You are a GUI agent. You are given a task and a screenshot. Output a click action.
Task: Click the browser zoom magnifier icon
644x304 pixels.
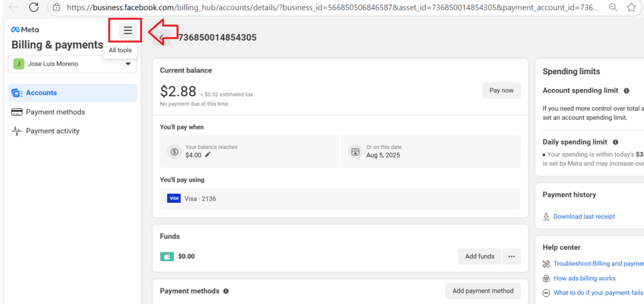click(x=613, y=8)
